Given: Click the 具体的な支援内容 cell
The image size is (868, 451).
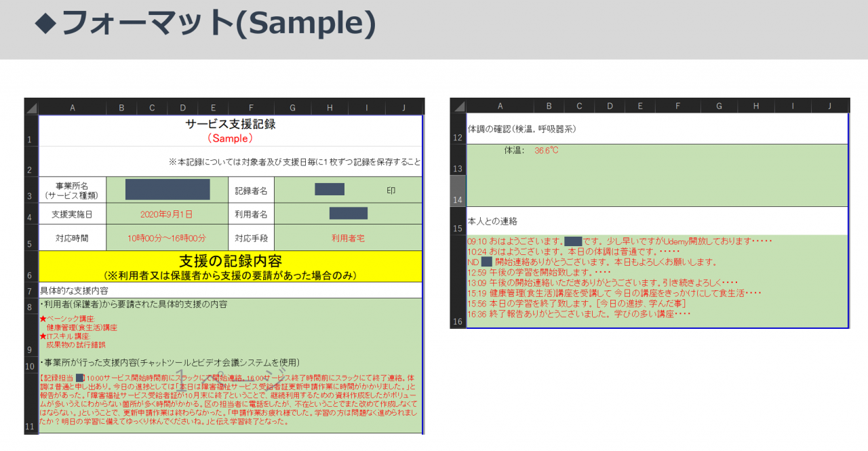Looking at the screenshot, I should click(231, 290).
